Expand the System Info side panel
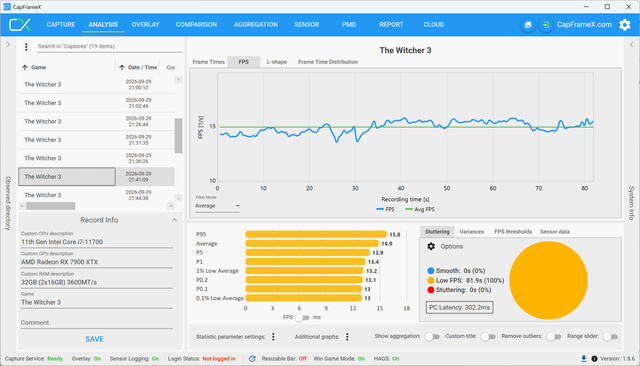Viewport: 640px width, 366px height. [x=631, y=44]
